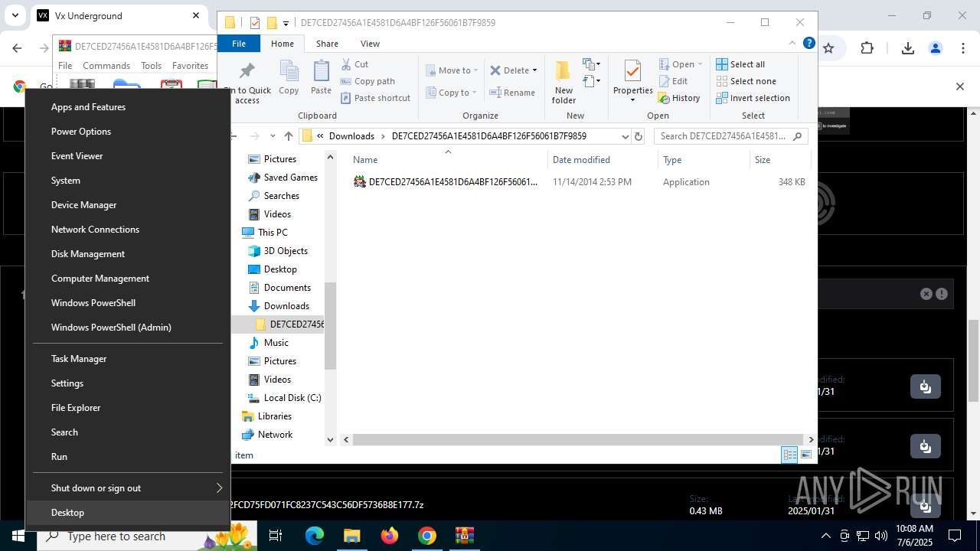Click Copy path in Clipboard group

click(367, 81)
